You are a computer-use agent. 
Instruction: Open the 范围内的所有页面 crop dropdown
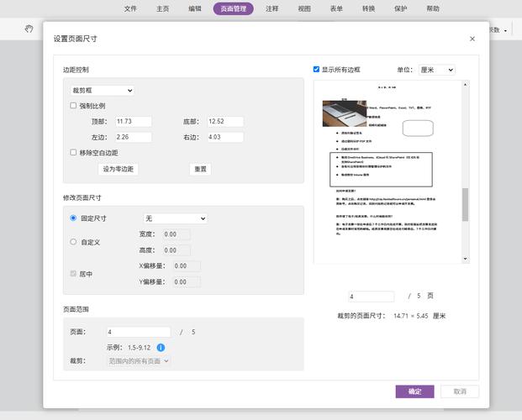tap(139, 360)
